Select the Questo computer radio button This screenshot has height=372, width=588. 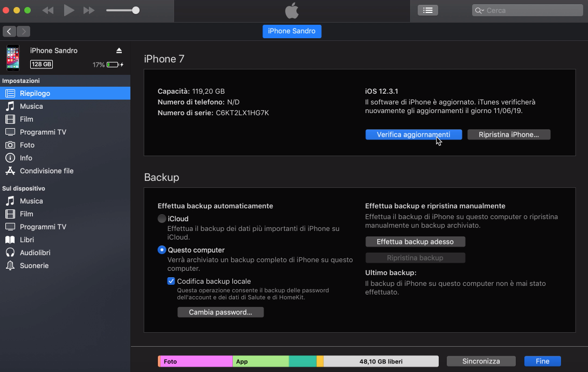coord(162,250)
